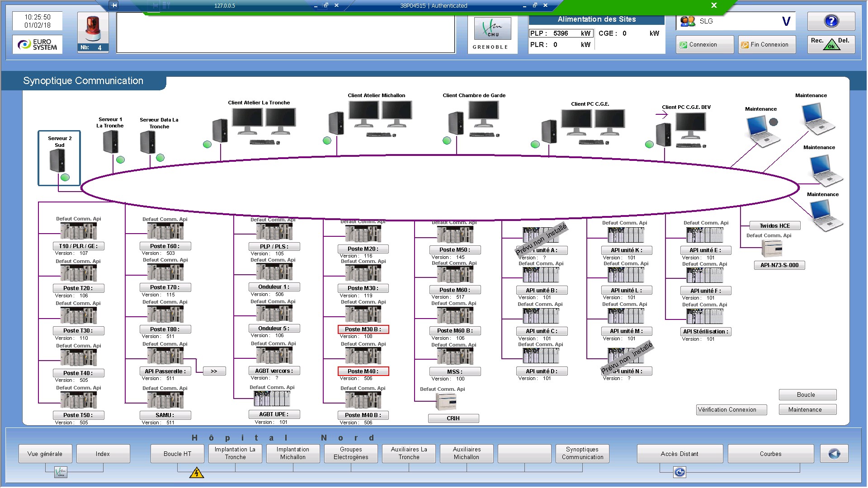Click the blue back arrow icon
Screen dimensions: 868x488
pyautogui.click(x=834, y=454)
